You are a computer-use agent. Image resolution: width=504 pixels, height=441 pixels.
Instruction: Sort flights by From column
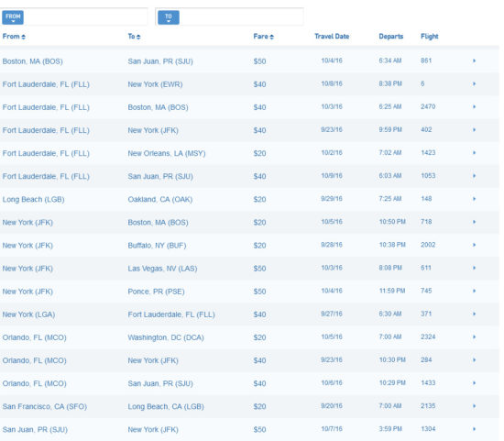(x=14, y=37)
